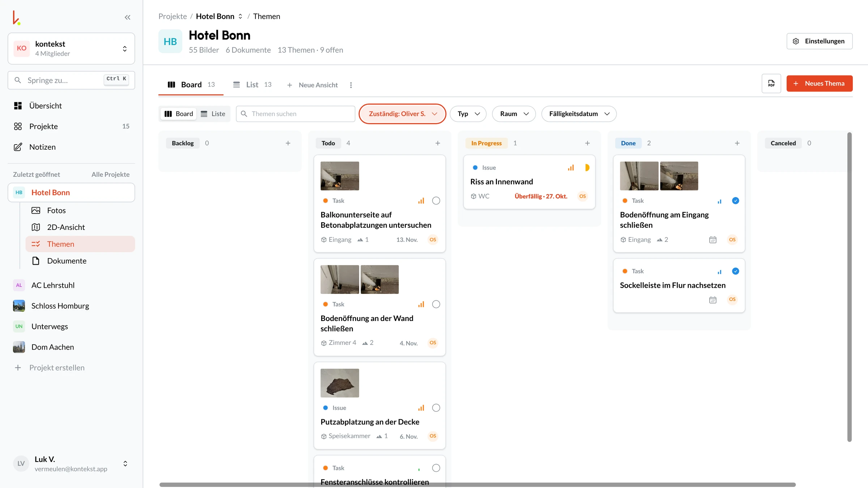The width and height of the screenshot is (868, 488).
Task: Expand kontekst workspace switcher
Action: [x=71, y=48]
